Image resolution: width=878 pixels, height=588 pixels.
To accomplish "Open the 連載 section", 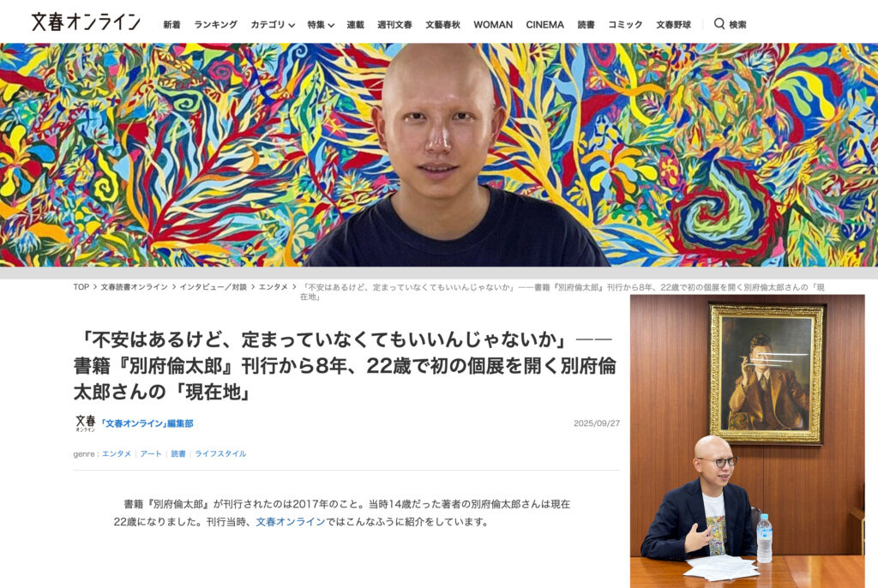I will point(355,25).
